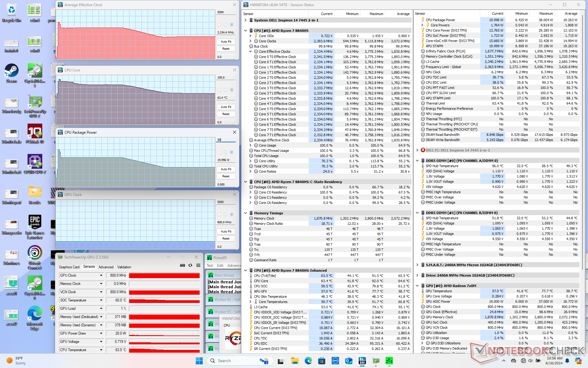This screenshot has width=588, height=368.
Task: Open the GPU Power Draw dropdown in GPU-Z
Action: [101, 333]
